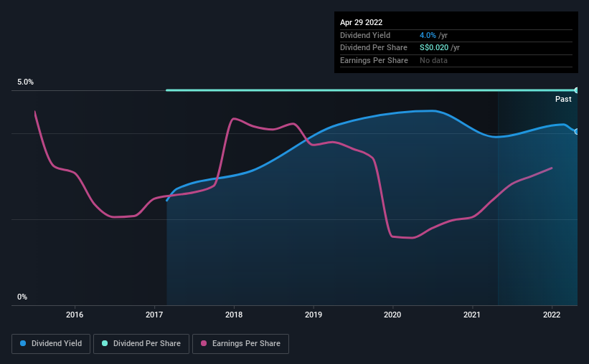Click the S$0.020 dividend per share value
Viewport: 589px width, 364px height.
point(434,48)
